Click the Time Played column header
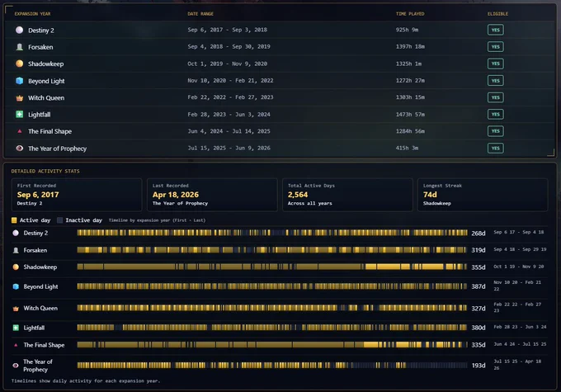The width and height of the screenshot is (561, 392). tap(410, 14)
